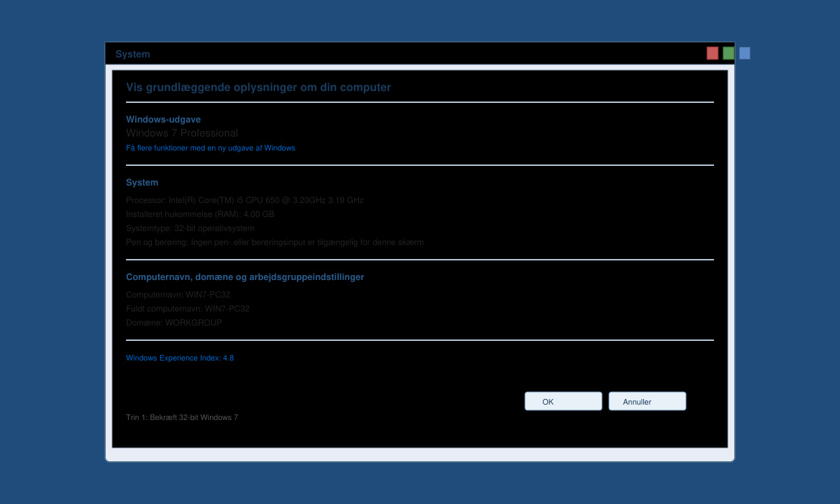Click the blue window control square

[x=745, y=53]
